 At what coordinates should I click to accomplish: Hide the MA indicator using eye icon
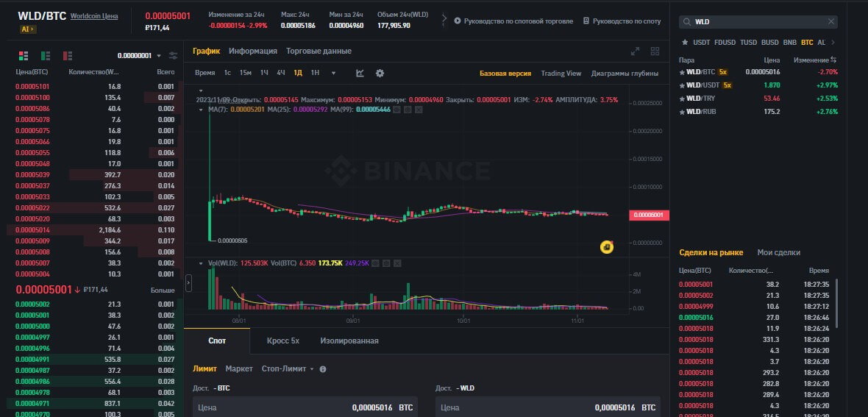396,110
